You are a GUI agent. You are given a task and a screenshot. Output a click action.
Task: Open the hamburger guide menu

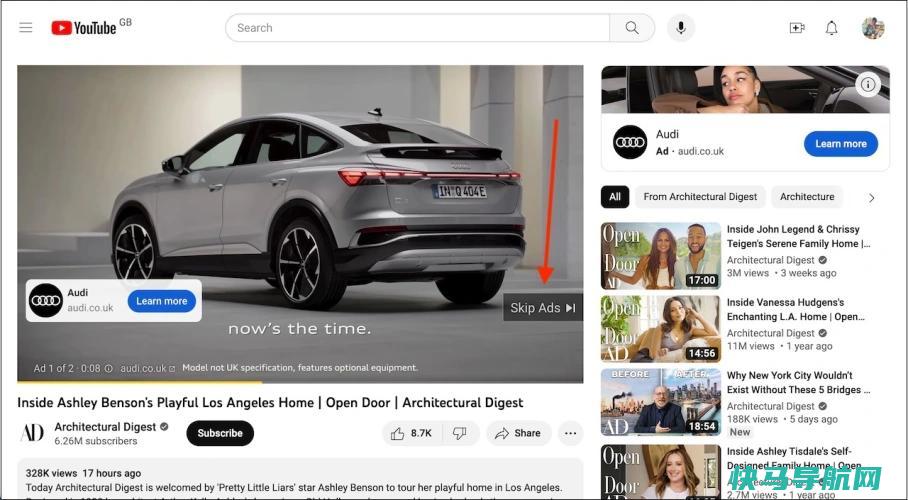25,27
